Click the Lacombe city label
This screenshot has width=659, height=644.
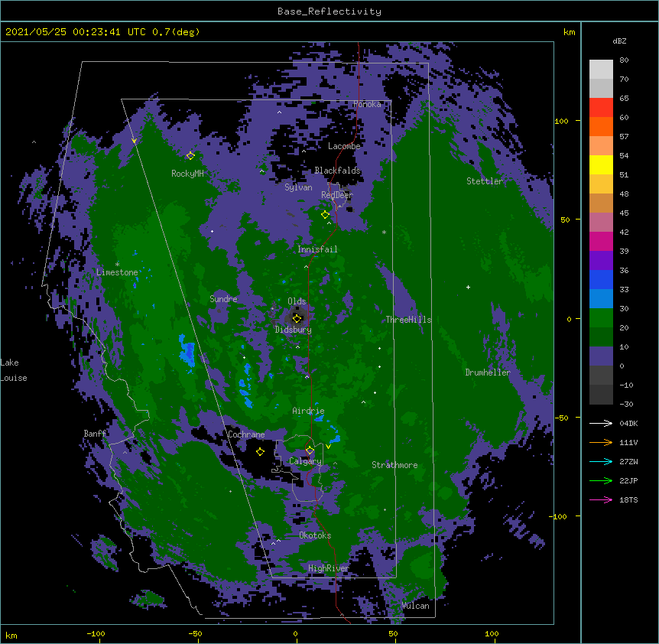click(344, 146)
